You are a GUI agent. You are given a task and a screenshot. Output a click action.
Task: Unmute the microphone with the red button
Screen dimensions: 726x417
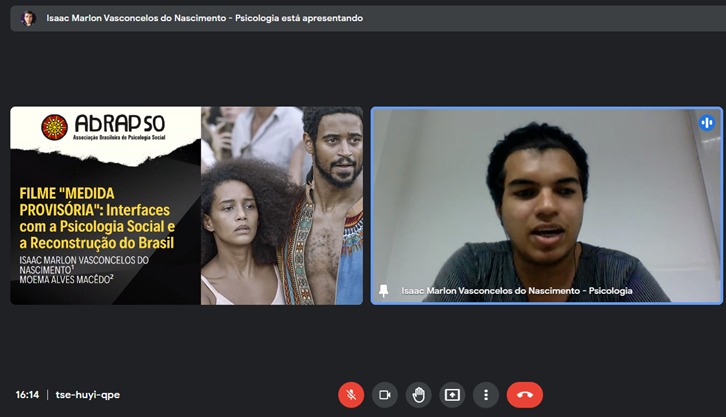[351, 395]
